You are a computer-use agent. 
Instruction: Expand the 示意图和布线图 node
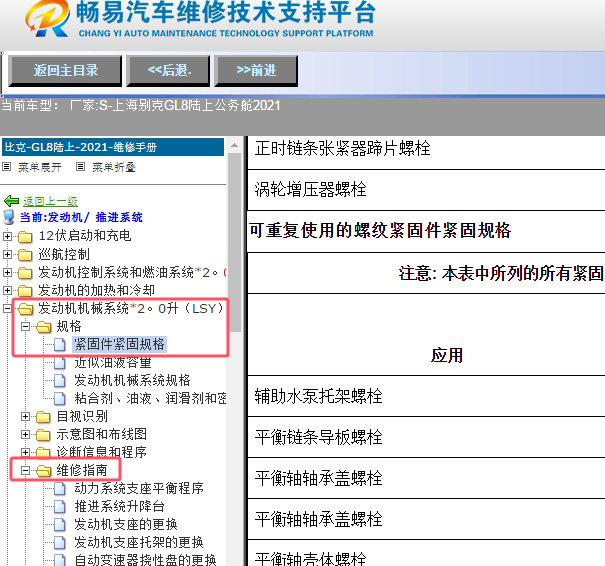[25, 434]
